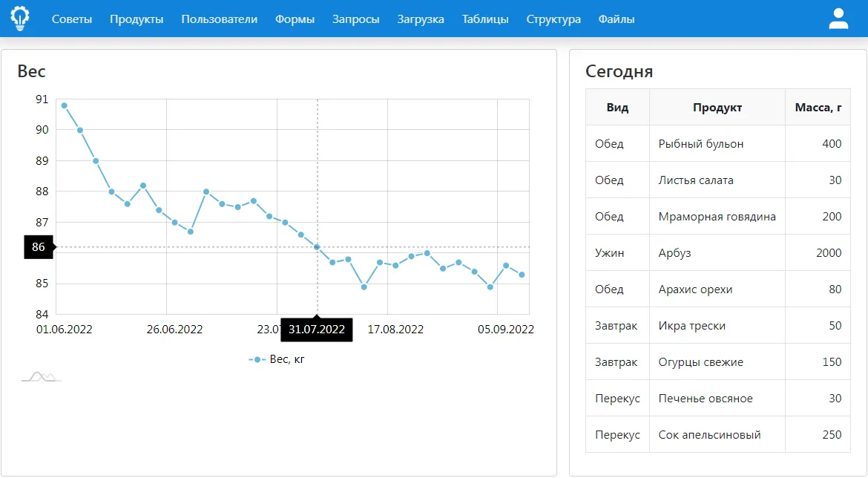Click the last data point of the weight chart
Viewport: 868px width, 478px height.
(522, 275)
